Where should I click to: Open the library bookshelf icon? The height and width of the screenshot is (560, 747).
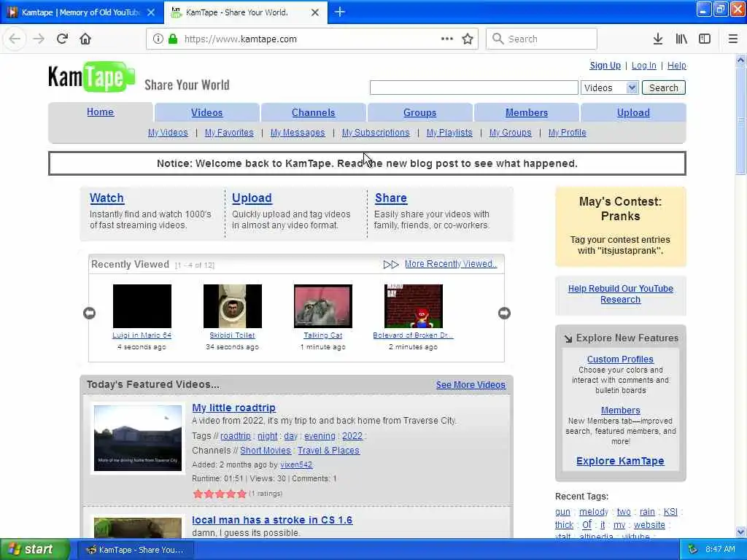coord(681,39)
